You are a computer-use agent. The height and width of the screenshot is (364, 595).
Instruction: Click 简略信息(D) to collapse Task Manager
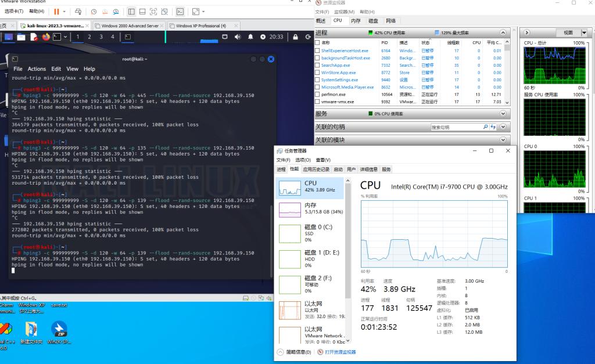coord(295,352)
